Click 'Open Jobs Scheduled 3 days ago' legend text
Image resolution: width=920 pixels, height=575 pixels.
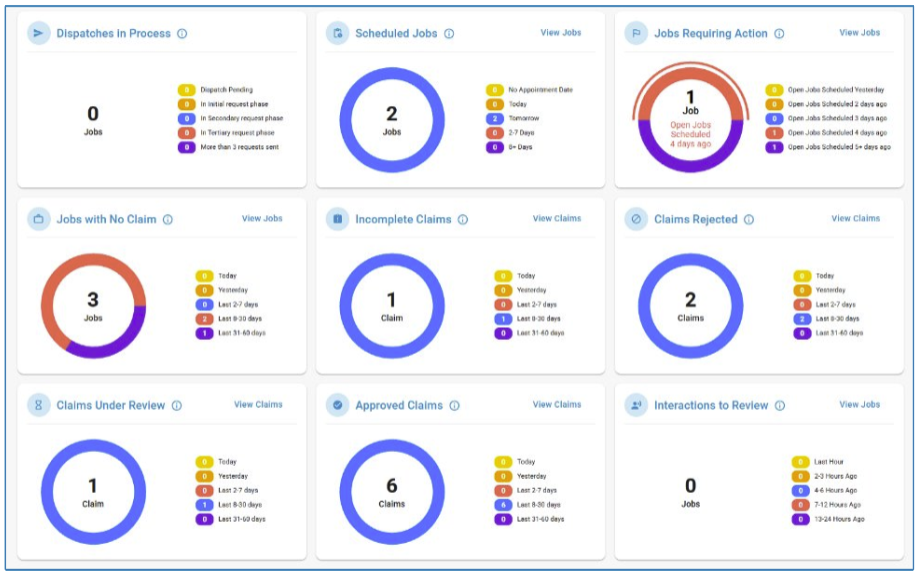coord(837,119)
